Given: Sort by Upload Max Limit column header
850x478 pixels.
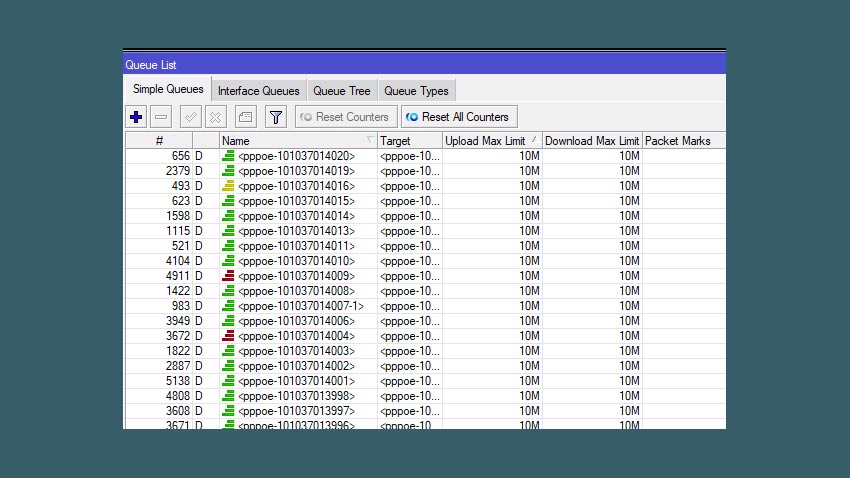Looking at the screenshot, I should click(492, 141).
